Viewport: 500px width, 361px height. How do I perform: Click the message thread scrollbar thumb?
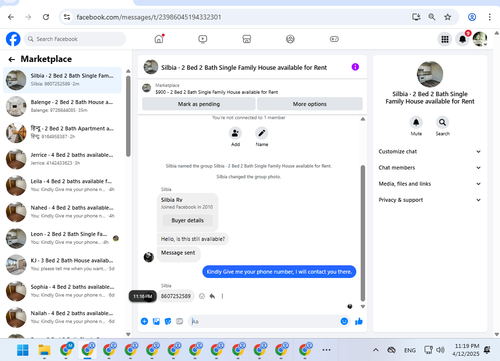pyautogui.click(x=363, y=233)
